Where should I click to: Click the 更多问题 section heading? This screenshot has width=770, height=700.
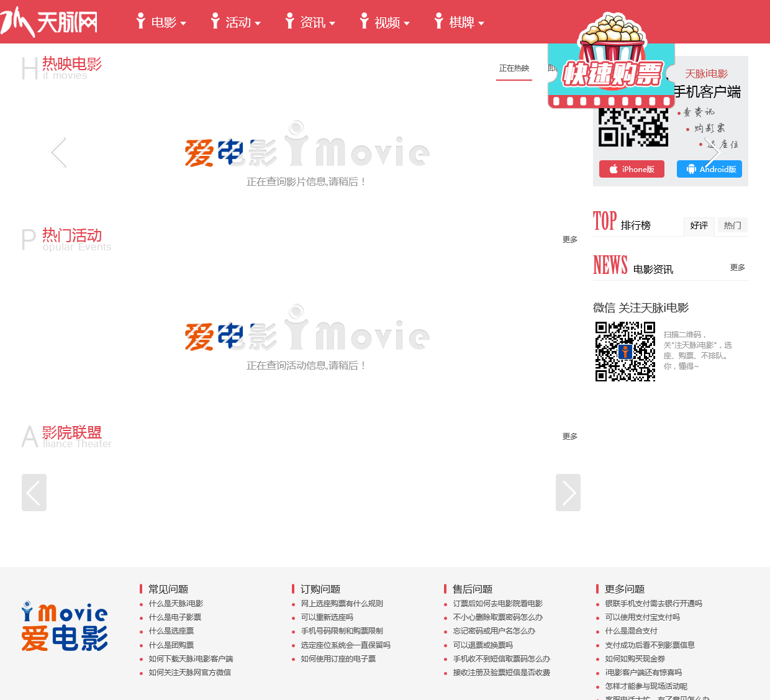coord(625,589)
